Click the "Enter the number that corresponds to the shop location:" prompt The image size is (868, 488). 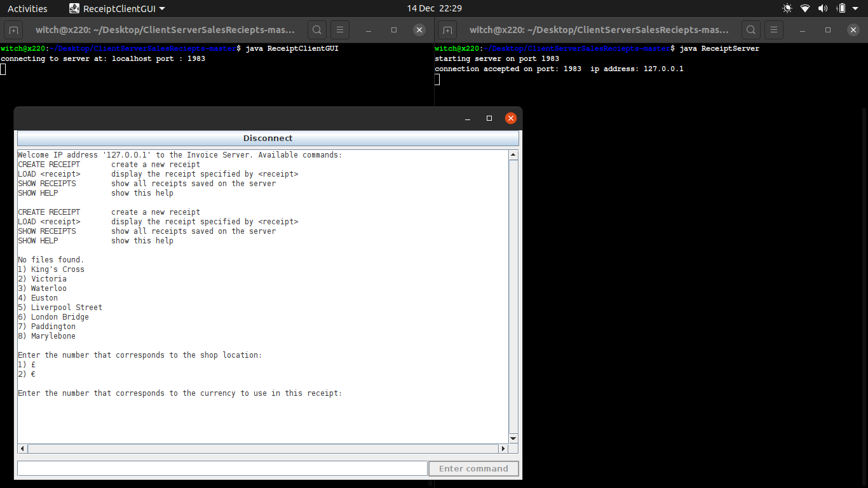[140, 355]
